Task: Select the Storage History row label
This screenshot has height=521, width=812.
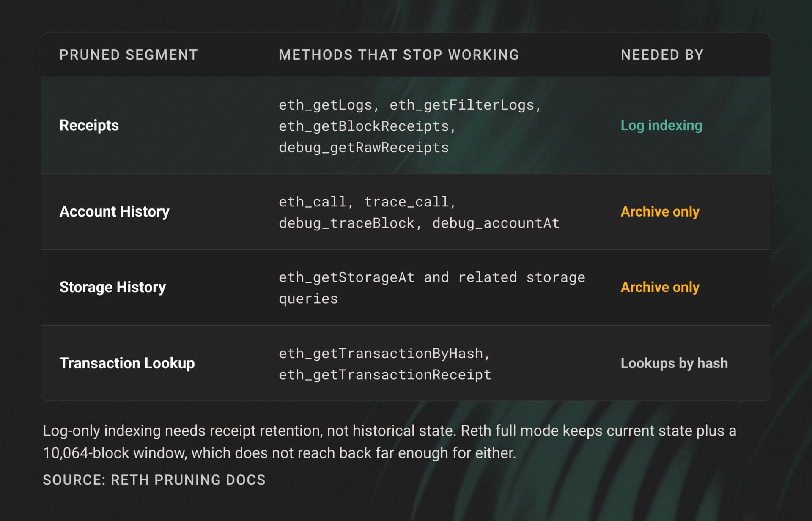Action: point(112,287)
